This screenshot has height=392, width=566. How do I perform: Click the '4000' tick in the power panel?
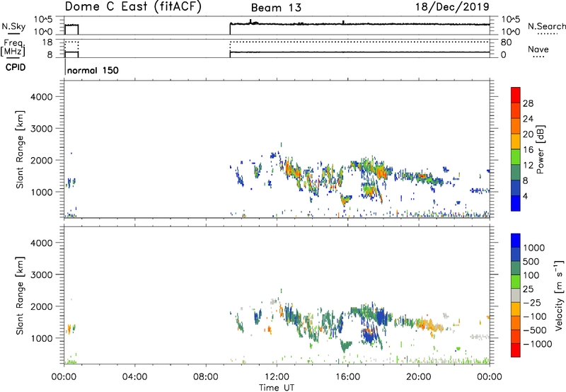pos(41,97)
